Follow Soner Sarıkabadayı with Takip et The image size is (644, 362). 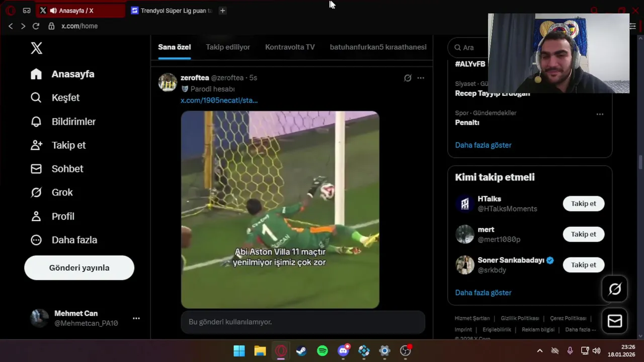pos(583,265)
